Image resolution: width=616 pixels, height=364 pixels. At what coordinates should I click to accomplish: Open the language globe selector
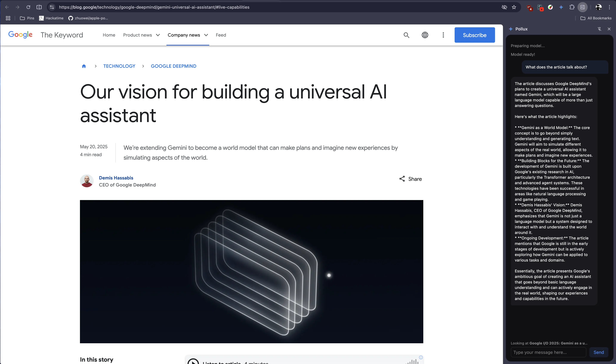(425, 35)
